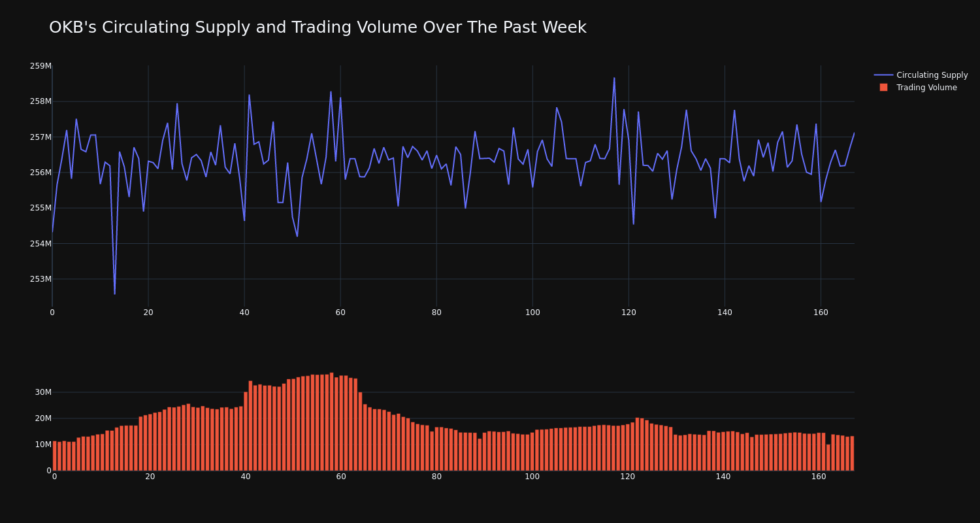Click the lowest supply dip near 253M

[x=114, y=294]
